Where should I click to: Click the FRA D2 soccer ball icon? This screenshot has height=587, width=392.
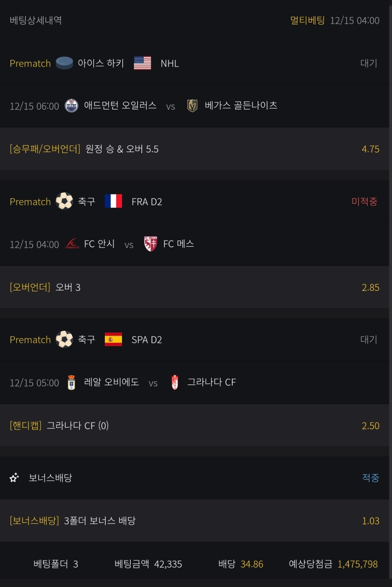tap(64, 201)
